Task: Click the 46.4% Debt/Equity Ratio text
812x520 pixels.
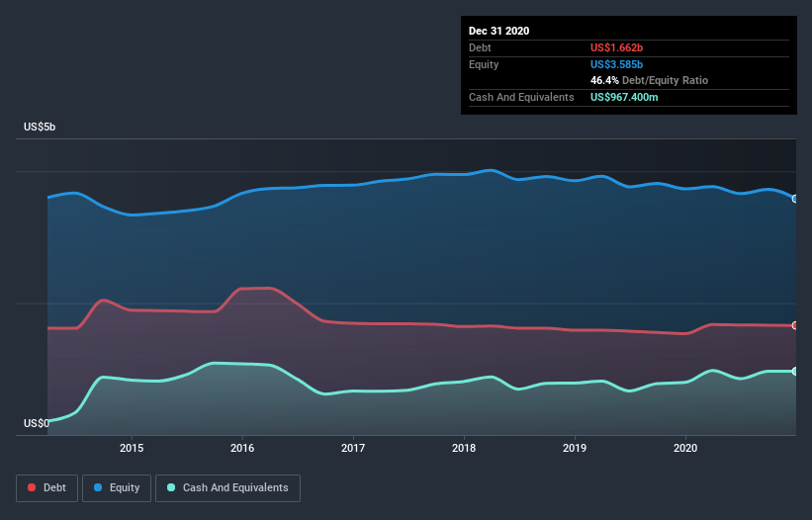Action: pyautogui.click(x=649, y=80)
